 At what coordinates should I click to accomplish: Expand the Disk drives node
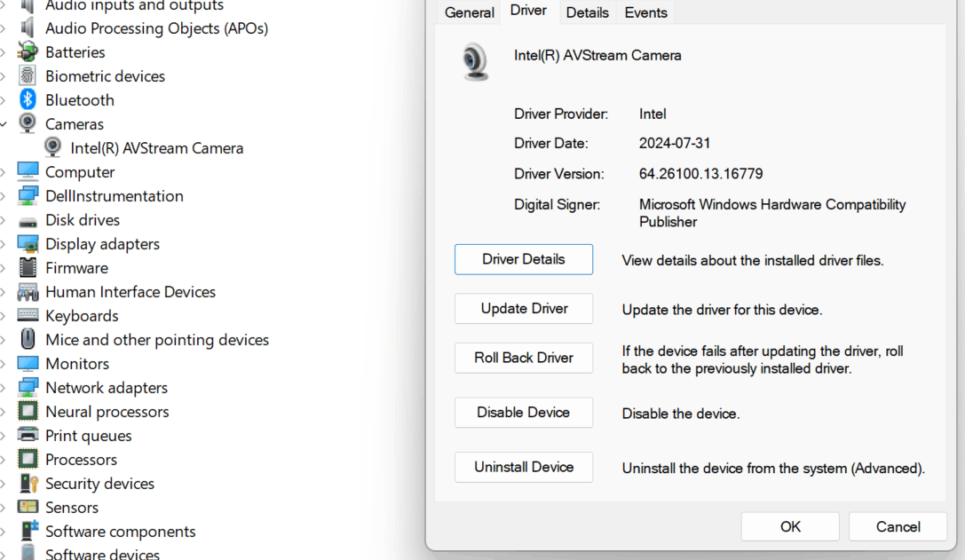point(3,220)
